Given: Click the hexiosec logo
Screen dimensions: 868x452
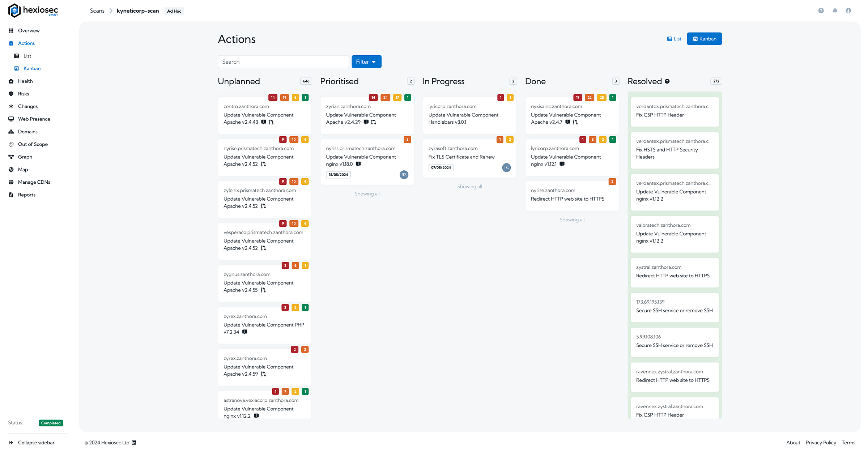Looking at the screenshot, I should [33, 10].
